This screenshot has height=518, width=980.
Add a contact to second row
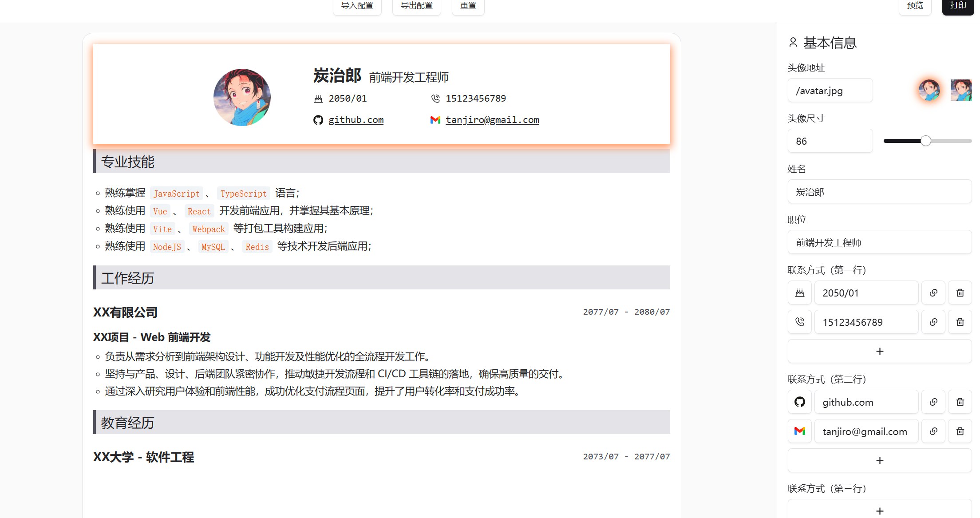pos(880,461)
